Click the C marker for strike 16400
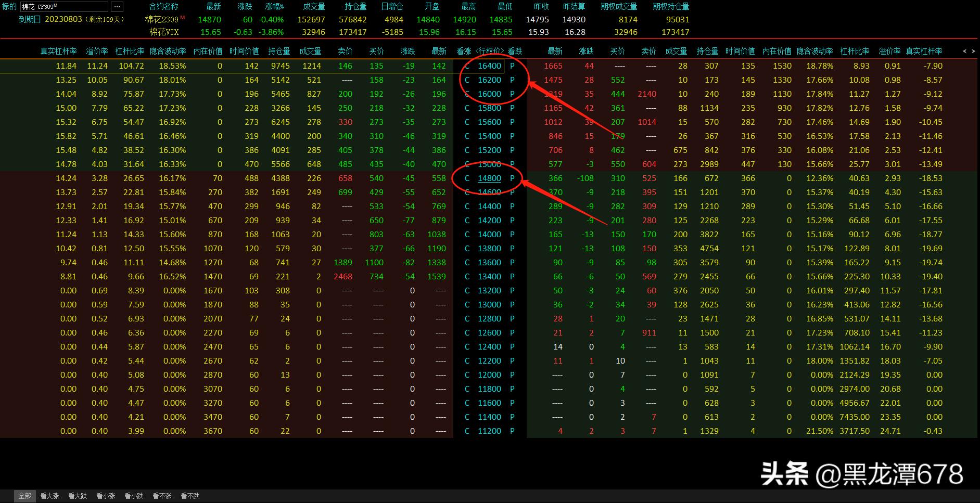The height and width of the screenshot is (503, 980). pos(467,66)
